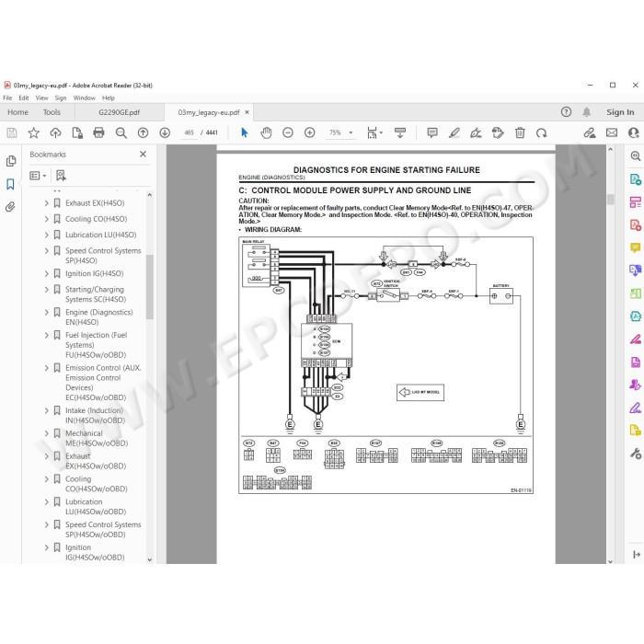Open the Tools view

(x=52, y=112)
